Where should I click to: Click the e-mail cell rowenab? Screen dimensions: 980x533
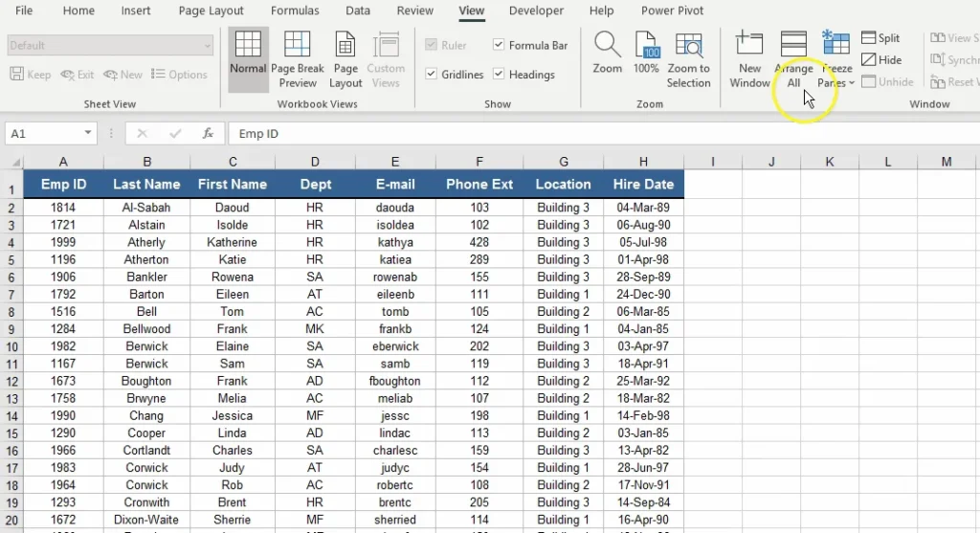[x=395, y=277]
